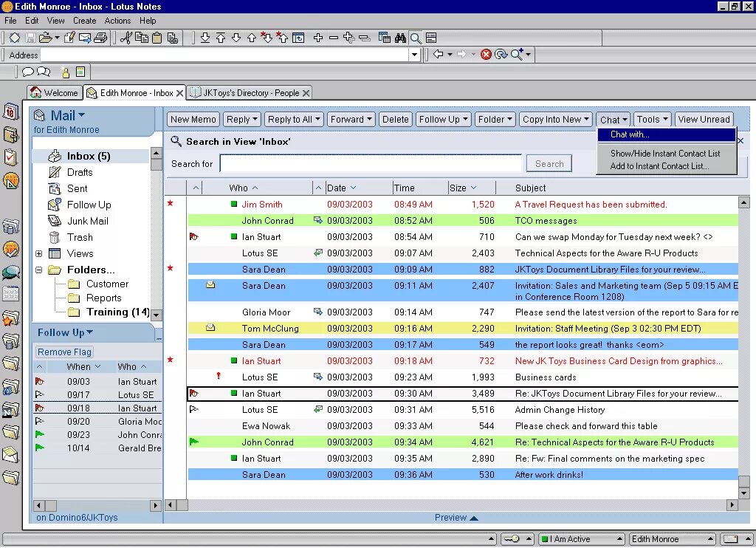
Task: Click the double chat bubbles icon
Action: (x=44, y=72)
